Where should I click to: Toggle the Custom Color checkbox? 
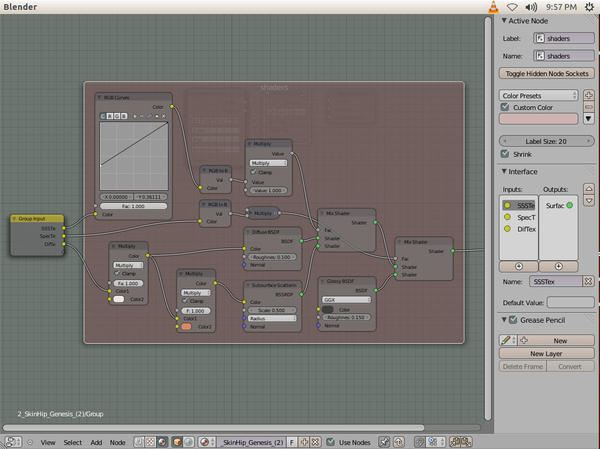click(505, 106)
